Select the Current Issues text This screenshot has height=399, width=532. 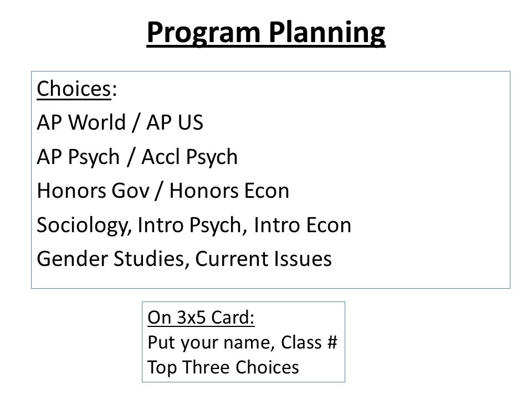263,259
